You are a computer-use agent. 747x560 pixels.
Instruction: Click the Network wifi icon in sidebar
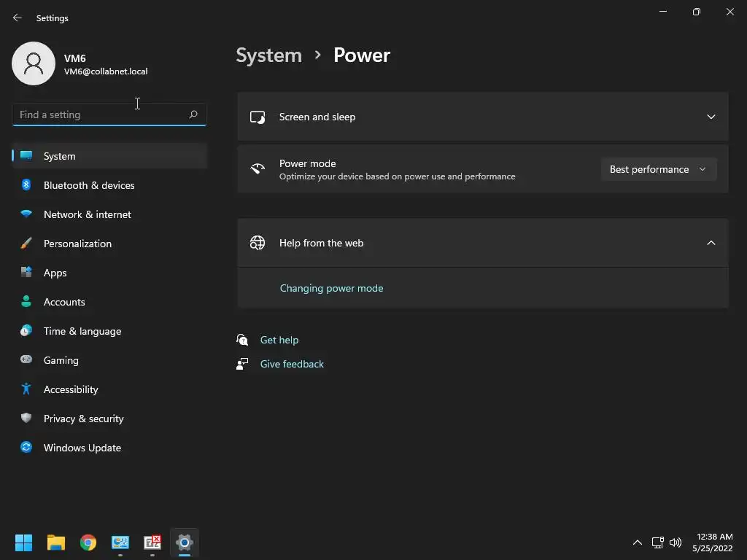click(26, 214)
